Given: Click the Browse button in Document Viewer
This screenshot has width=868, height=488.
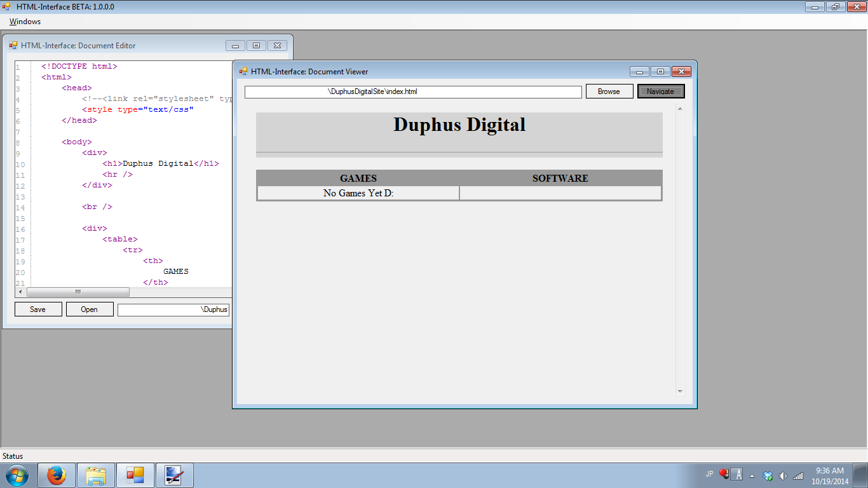Looking at the screenshot, I should tap(609, 91).
